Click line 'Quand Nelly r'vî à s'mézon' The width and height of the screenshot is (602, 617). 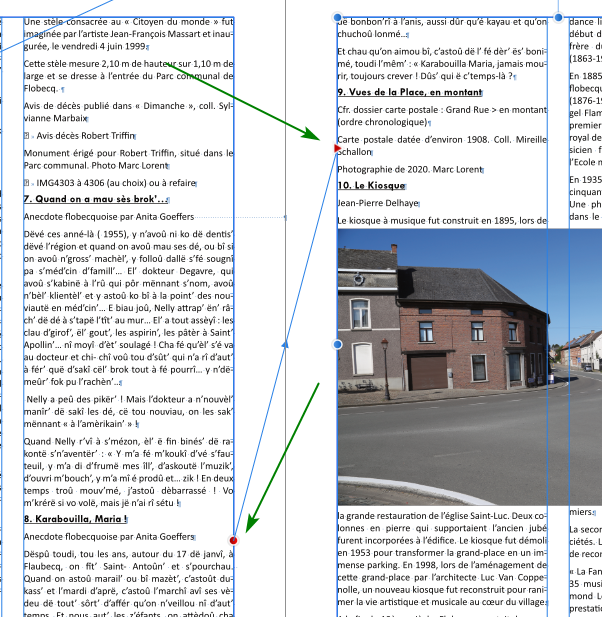tap(128, 442)
